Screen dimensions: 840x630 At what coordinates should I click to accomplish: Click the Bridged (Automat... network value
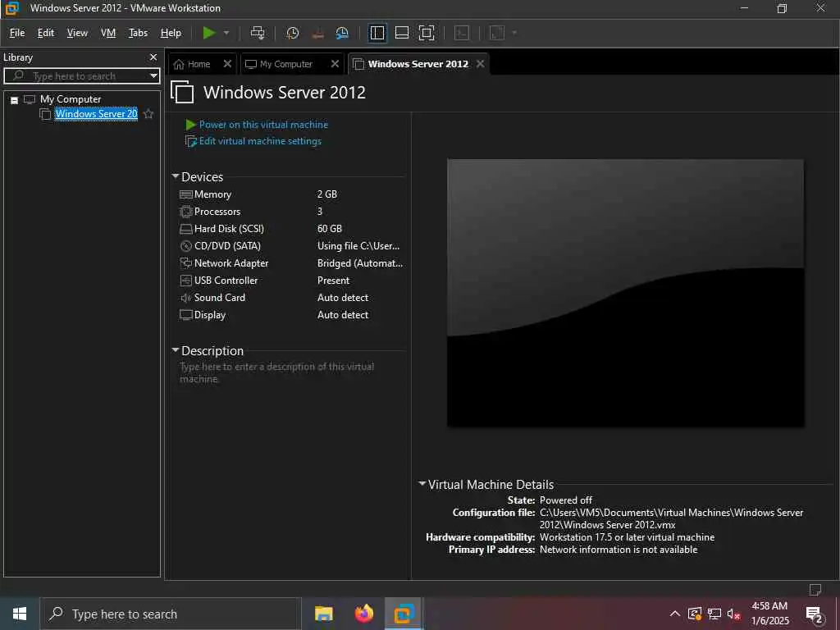[359, 263]
